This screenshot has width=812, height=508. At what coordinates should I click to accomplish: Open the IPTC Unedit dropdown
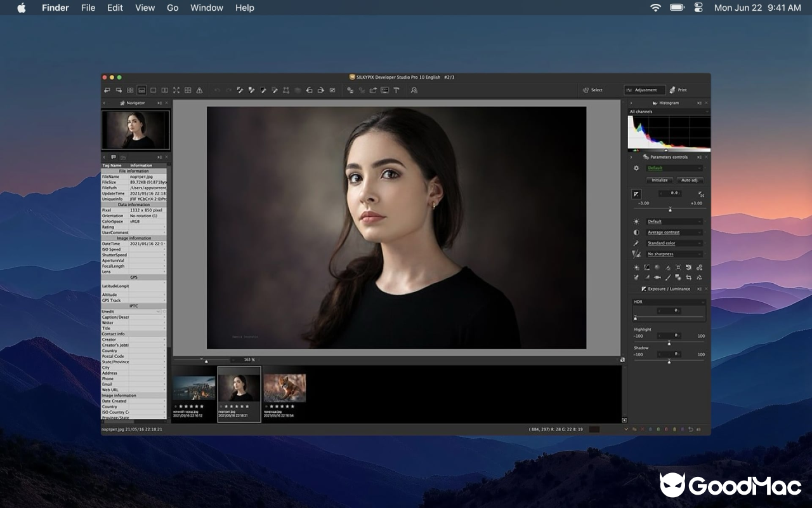pos(132,312)
